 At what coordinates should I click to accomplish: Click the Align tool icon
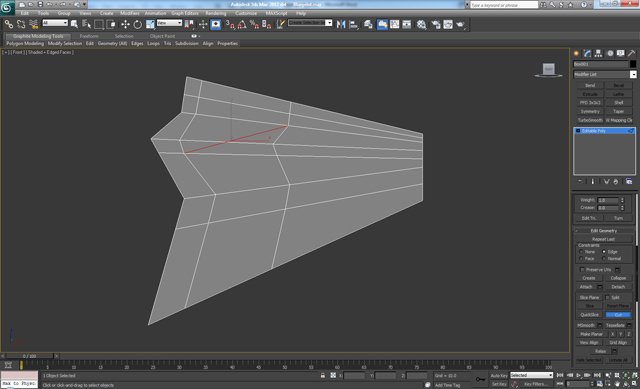click(353, 24)
